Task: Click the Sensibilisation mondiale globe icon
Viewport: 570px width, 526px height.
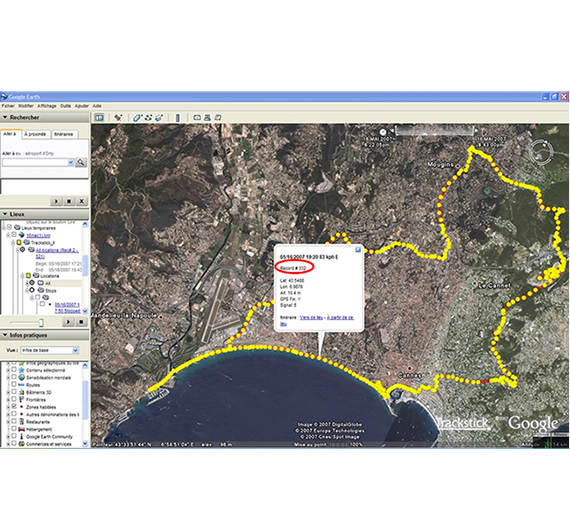Action: tap(21, 377)
